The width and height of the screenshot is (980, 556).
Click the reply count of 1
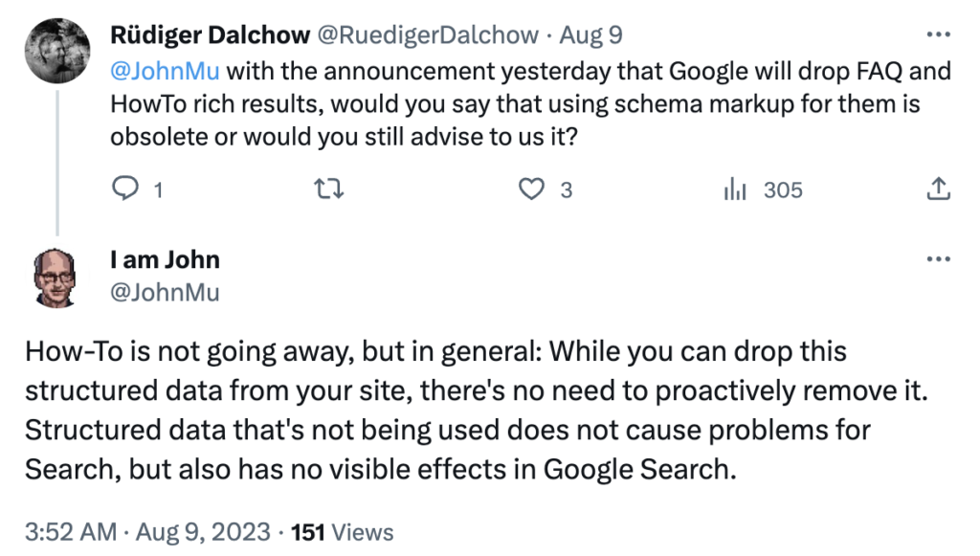158,189
